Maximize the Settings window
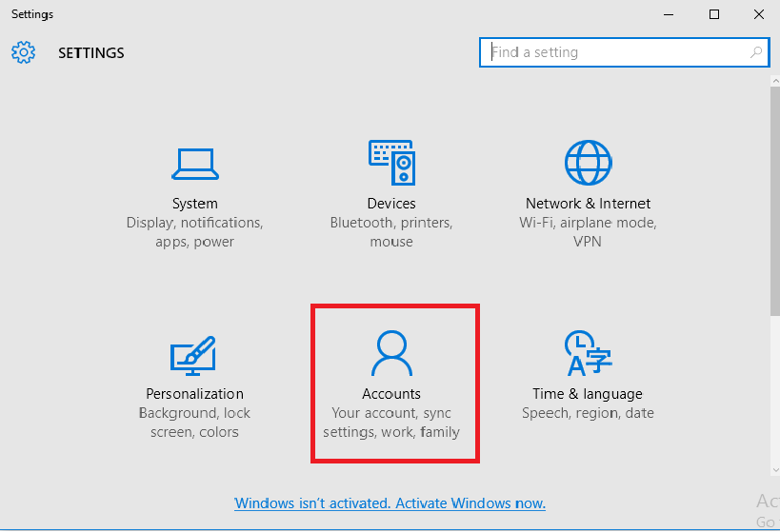 [714, 14]
